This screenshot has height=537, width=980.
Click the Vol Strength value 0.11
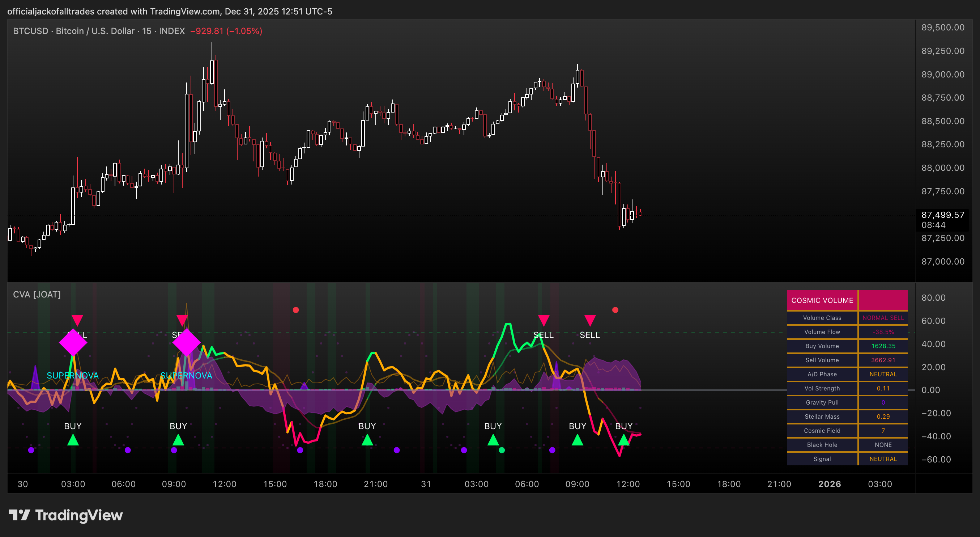pyautogui.click(x=883, y=388)
